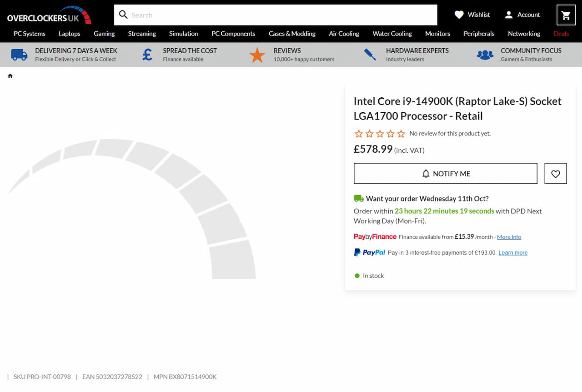Viewport: 582px width, 392px height.
Task: Open the PC Components menu
Action: click(x=233, y=34)
